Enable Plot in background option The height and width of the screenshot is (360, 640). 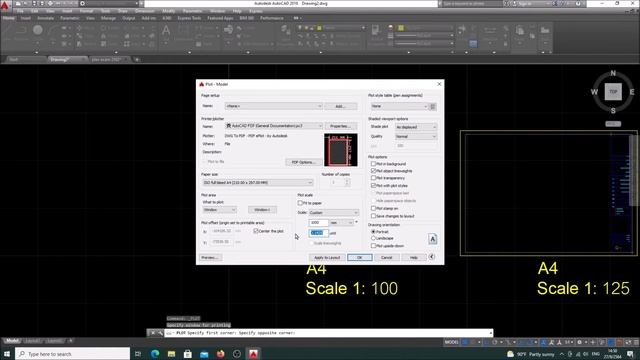[x=373, y=164]
